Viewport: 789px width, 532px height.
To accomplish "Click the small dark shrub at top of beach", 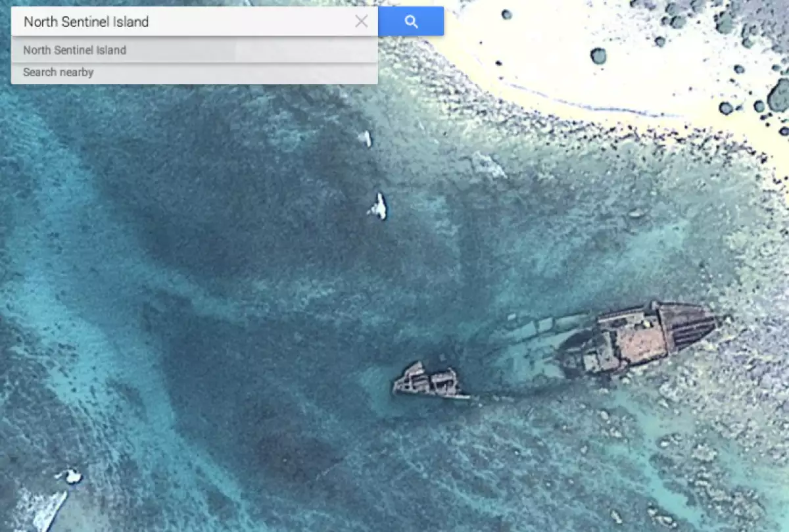I will pyautogui.click(x=506, y=14).
